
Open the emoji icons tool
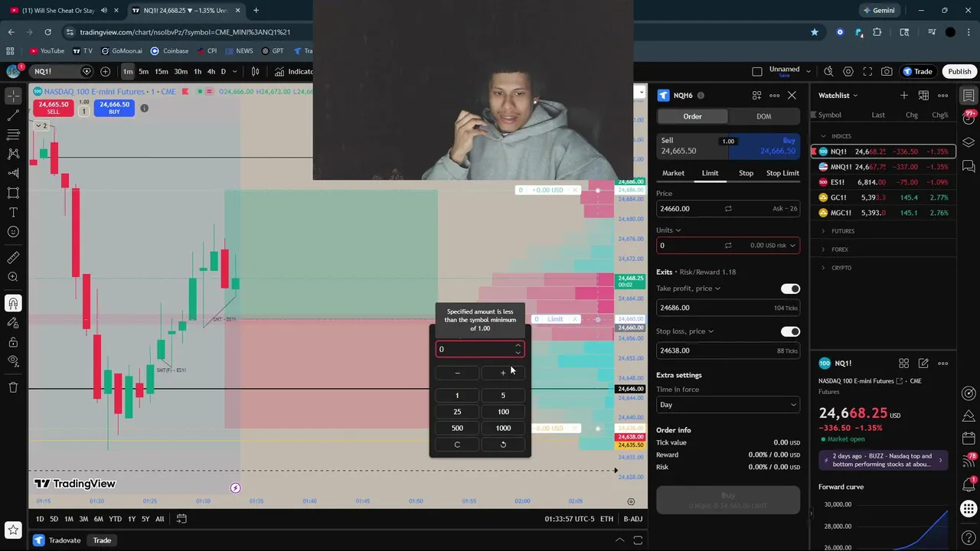(x=13, y=231)
